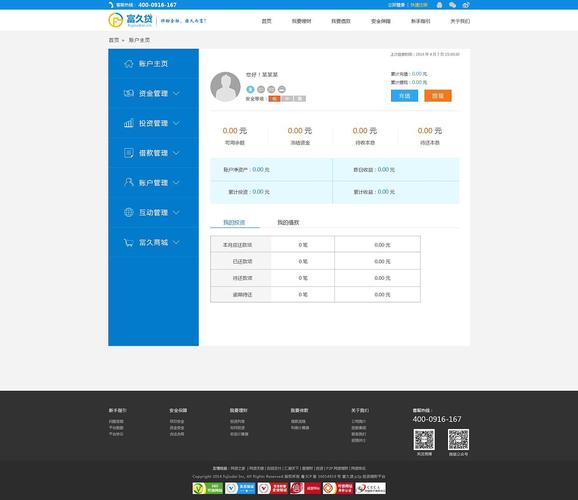Click the 安全保障 footer column heading
Screen dimensions: 578x500
(x=178, y=410)
